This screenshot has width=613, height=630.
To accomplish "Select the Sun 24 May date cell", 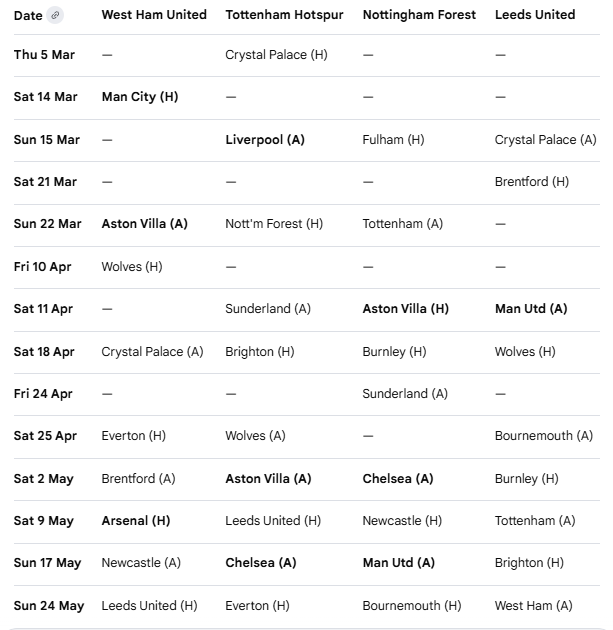I will pos(49,606).
